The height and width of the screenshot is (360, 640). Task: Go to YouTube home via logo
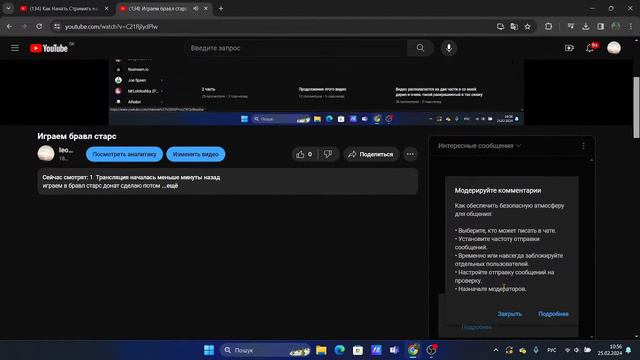point(49,48)
